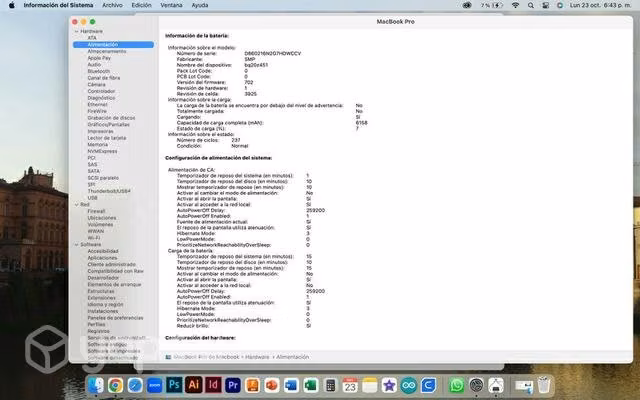The height and width of the screenshot is (400, 640).
Task: Launch Google Chrome from the dock
Action: (x=116, y=385)
